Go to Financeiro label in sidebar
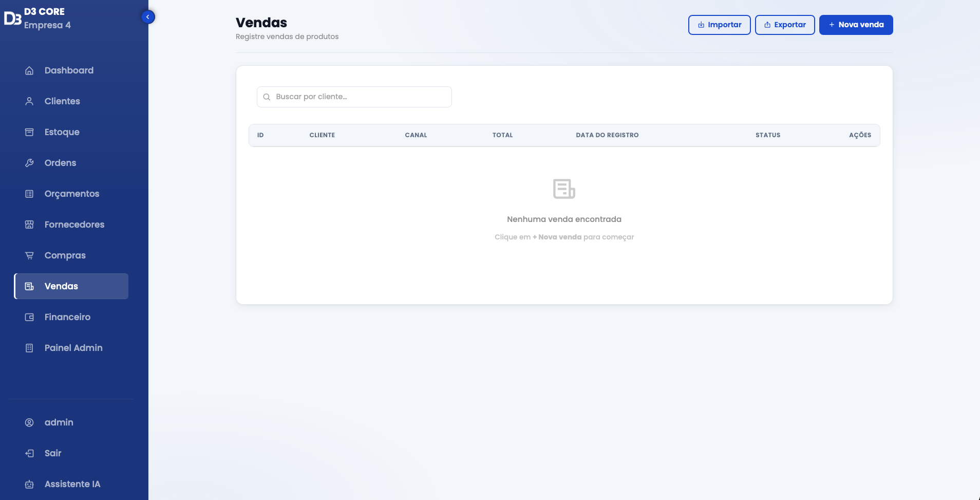Image resolution: width=980 pixels, height=500 pixels. coord(67,317)
